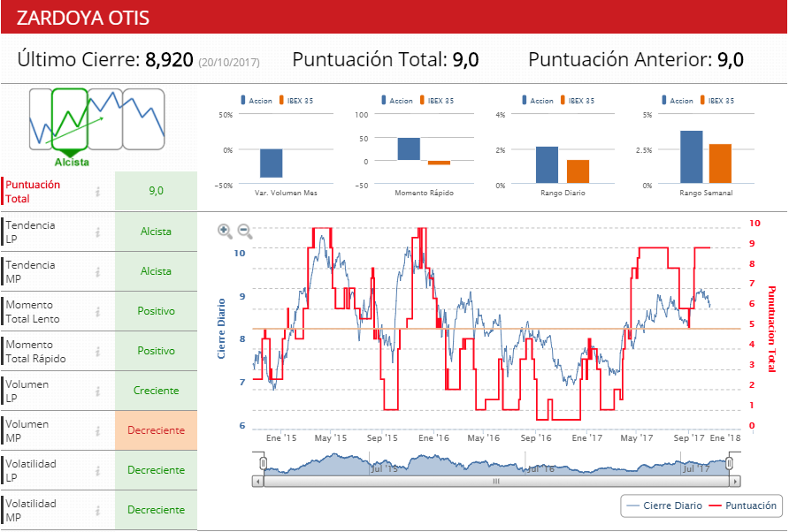789x532 pixels.
Task: Toggle Accion series in Var. Volumen Mes chart
Action: tap(257, 101)
